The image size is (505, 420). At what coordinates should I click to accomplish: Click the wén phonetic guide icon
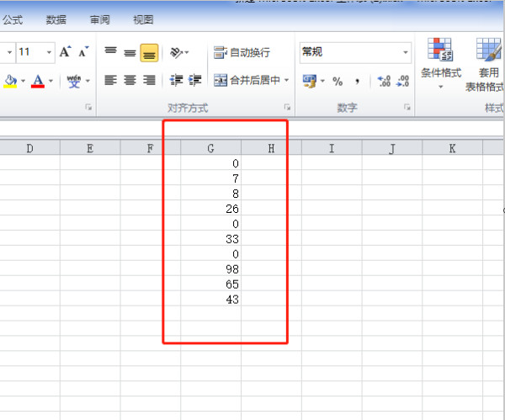click(74, 81)
